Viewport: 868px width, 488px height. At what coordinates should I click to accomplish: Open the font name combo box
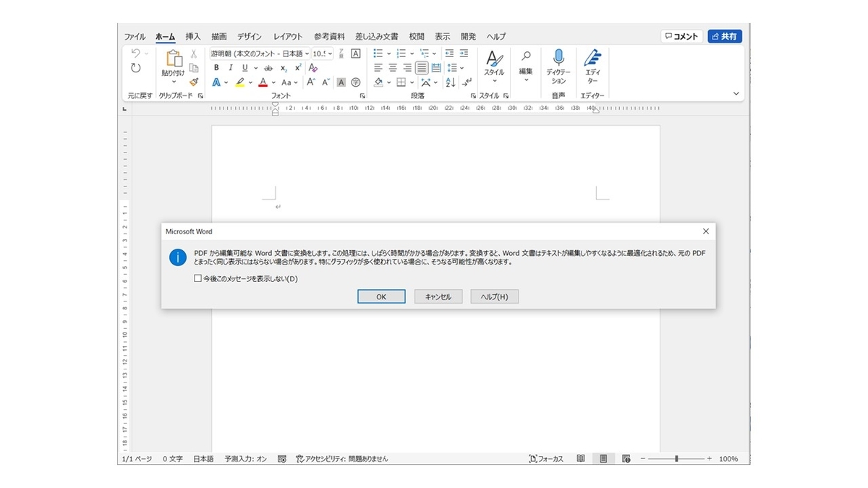260,53
